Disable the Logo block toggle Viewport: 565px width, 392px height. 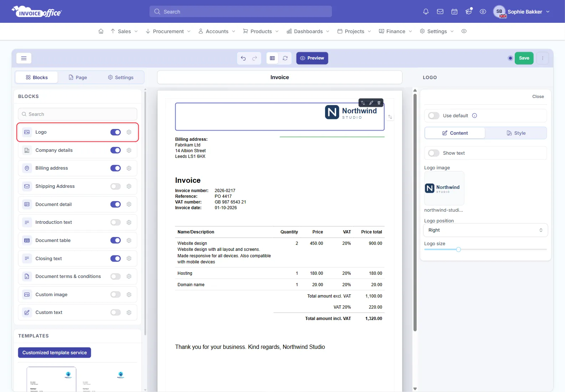[115, 132]
